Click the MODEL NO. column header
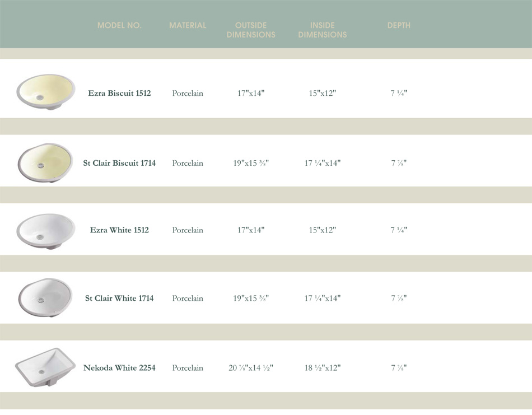 coord(119,25)
